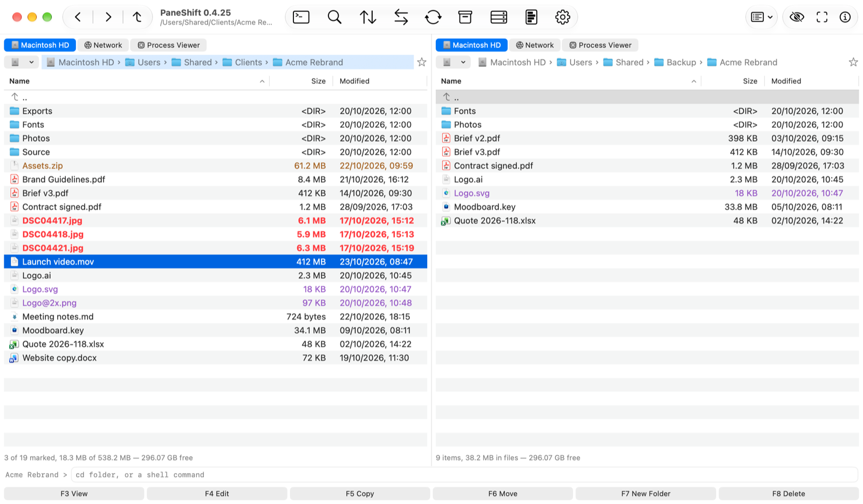Viewport: 863px width, 504px height.
Task: Click F7 New Folder button
Action: (x=646, y=494)
